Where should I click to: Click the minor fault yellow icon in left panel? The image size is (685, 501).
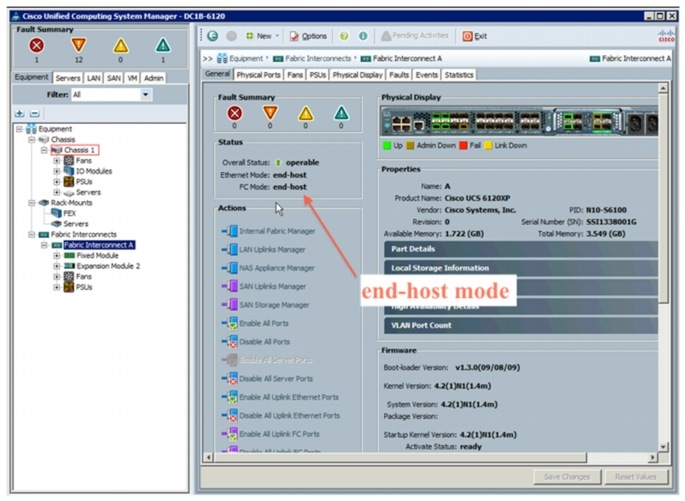(x=121, y=45)
